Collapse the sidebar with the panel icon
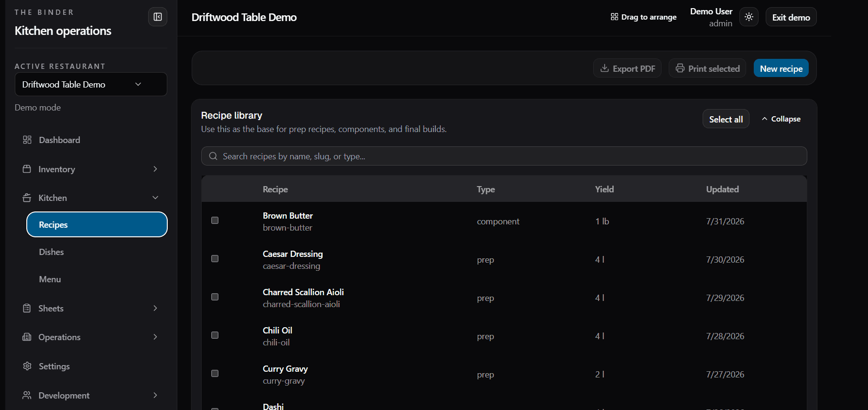The image size is (868, 410). (158, 17)
